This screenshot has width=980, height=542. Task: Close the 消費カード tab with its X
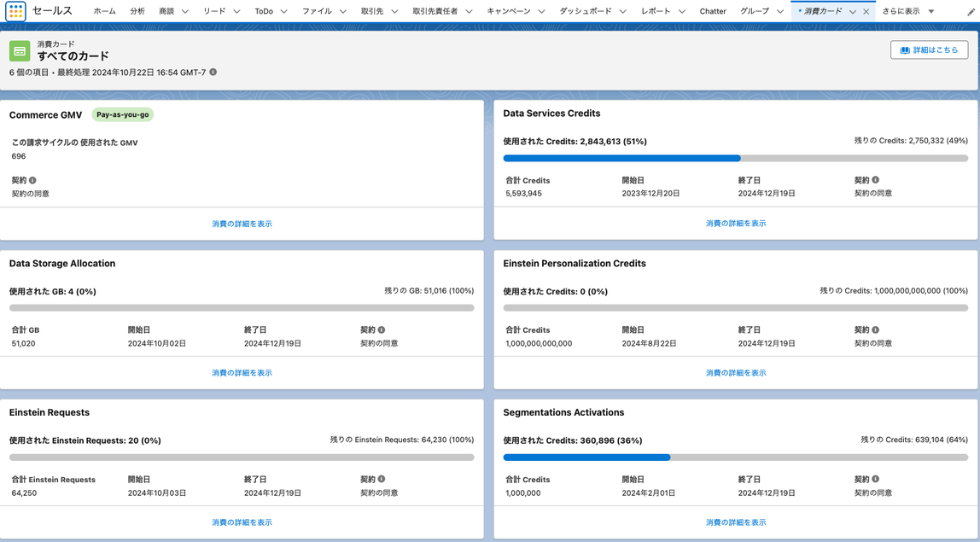click(865, 12)
